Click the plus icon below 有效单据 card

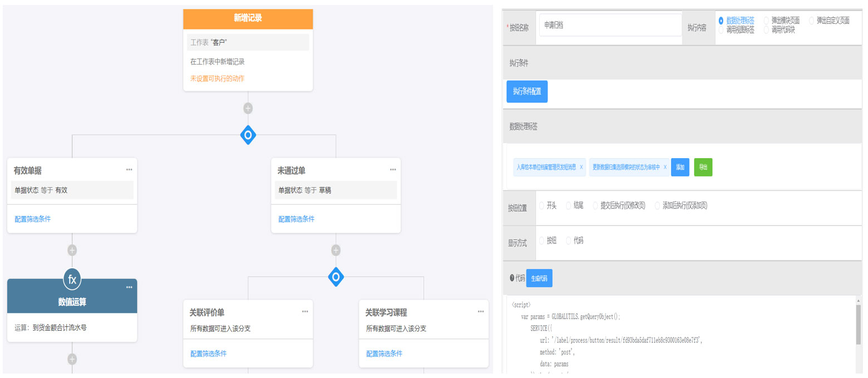pos(72,250)
